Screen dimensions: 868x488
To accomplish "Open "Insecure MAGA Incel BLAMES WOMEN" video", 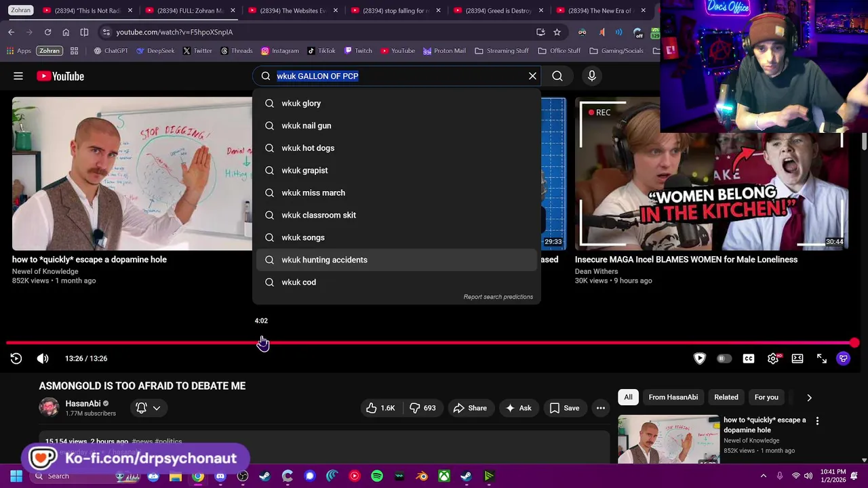I will tap(686, 260).
